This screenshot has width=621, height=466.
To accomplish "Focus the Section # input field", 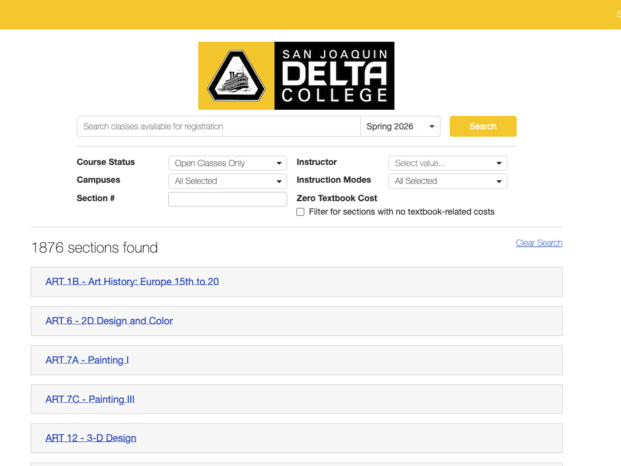I will pos(227,199).
